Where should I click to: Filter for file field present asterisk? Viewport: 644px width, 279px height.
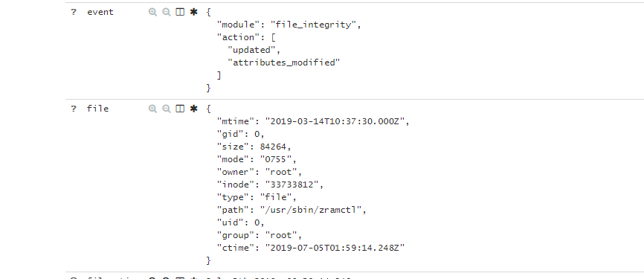coord(193,109)
